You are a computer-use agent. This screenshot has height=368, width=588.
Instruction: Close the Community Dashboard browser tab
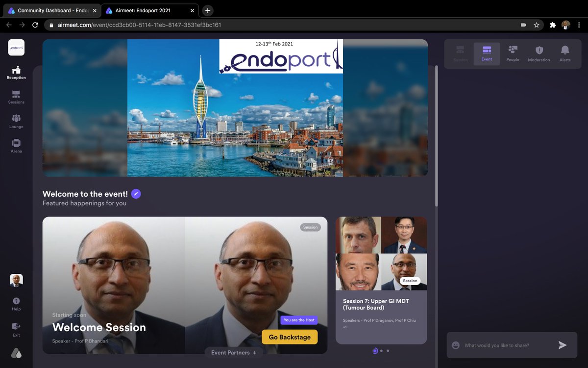click(x=95, y=10)
